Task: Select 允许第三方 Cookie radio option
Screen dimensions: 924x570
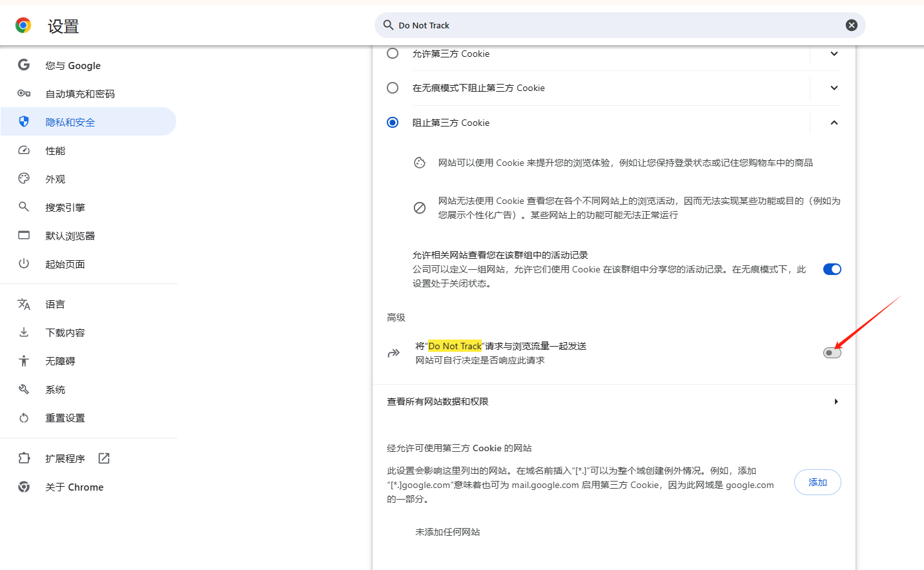Action: click(393, 53)
